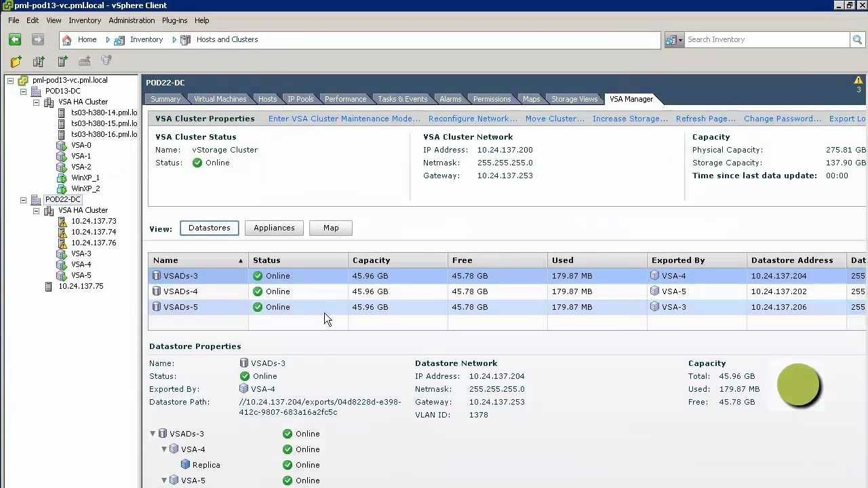Click the POD13-DC datacenter icon
This screenshot has height=488, width=868.
[x=36, y=91]
